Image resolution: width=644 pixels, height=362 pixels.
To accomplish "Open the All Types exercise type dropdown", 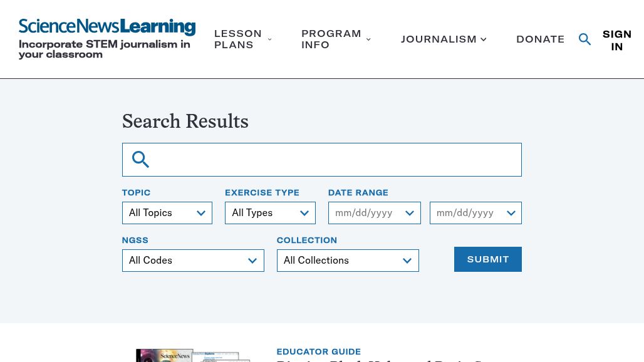I will coord(270,213).
